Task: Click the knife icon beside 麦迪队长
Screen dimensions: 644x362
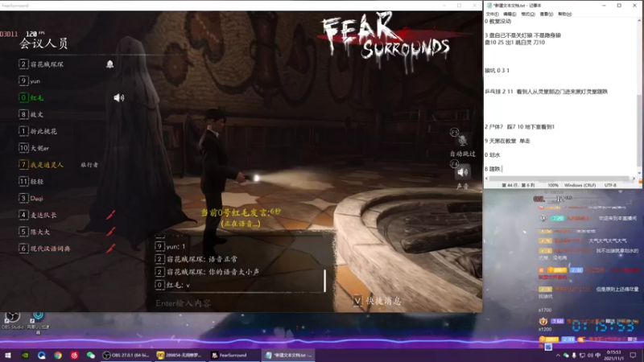Action: [x=111, y=215]
